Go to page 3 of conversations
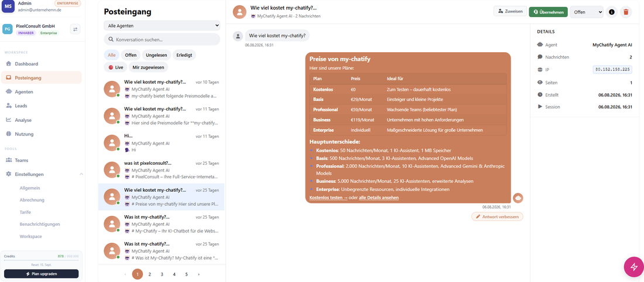Image resolution: width=644 pixels, height=282 pixels. tap(162, 274)
